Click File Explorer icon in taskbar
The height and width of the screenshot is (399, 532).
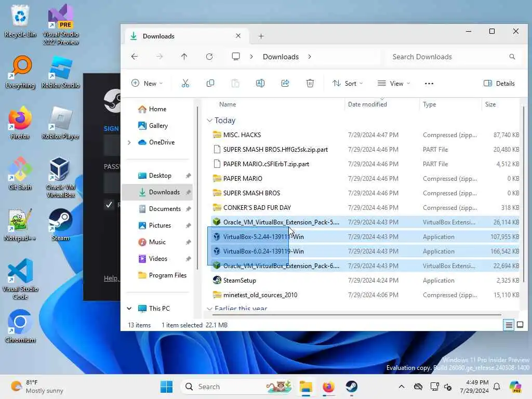coord(305,387)
